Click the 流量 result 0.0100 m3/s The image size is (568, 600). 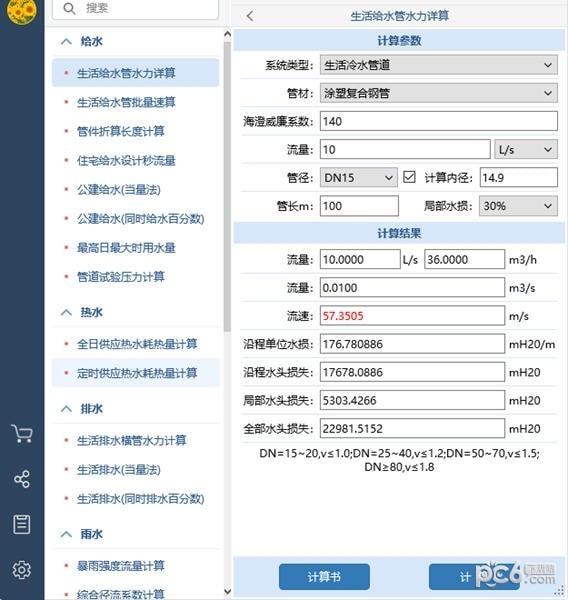(412, 287)
